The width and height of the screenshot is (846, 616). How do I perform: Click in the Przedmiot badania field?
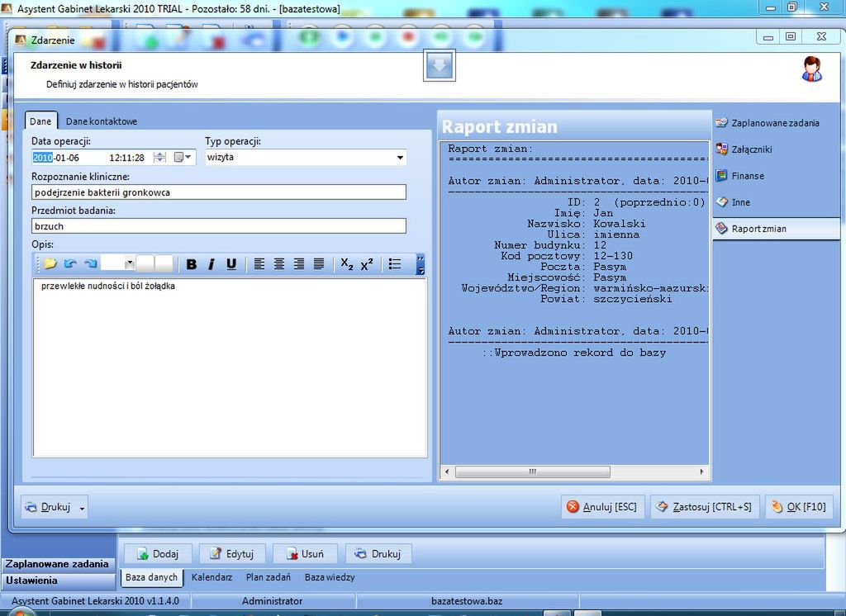218,226
